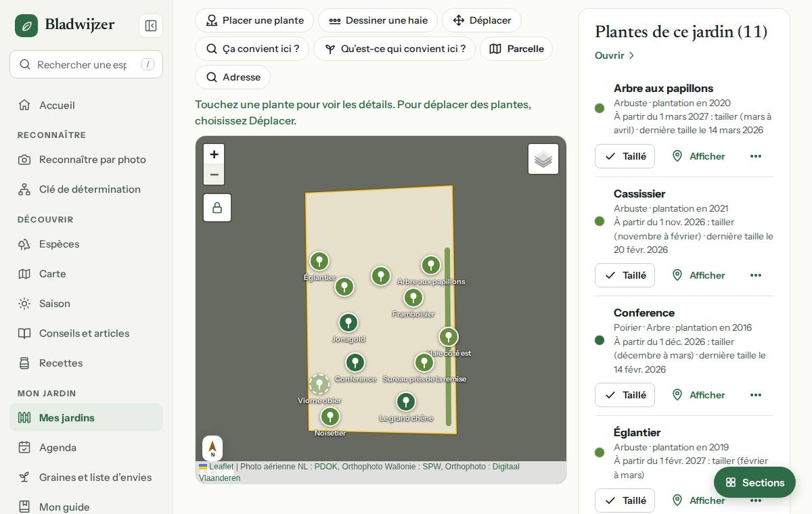Image resolution: width=812 pixels, height=514 pixels.
Task: Click Arbre aux papillons plant title
Action: [663, 89]
